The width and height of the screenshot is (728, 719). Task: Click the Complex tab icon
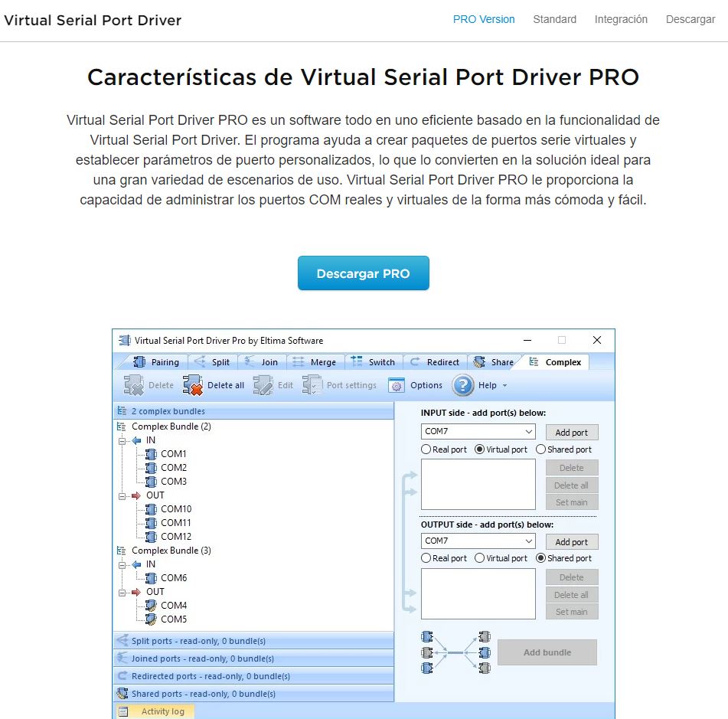click(x=534, y=362)
